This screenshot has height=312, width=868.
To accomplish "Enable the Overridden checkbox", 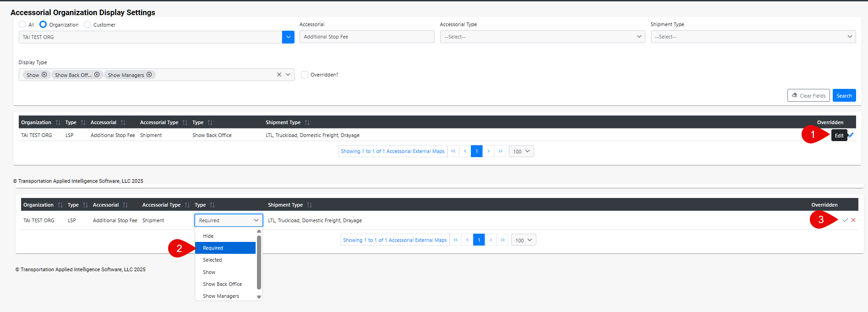I will [x=305, y=75].
